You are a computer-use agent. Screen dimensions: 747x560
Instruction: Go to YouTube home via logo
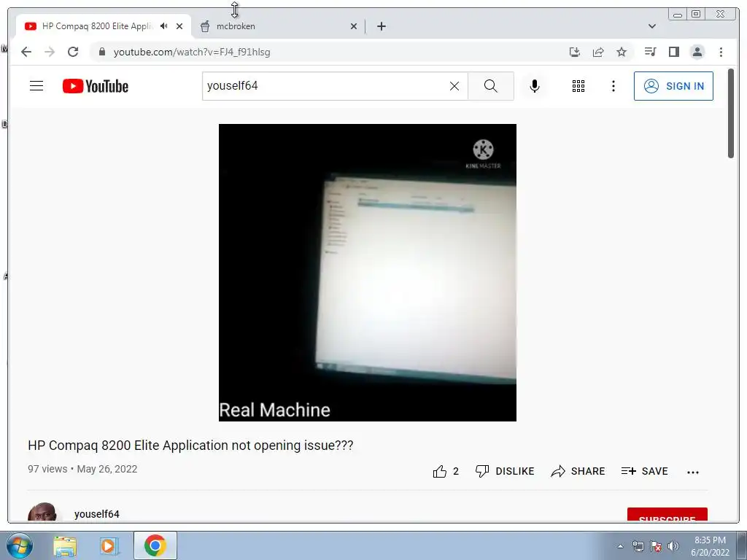[96, 86]
